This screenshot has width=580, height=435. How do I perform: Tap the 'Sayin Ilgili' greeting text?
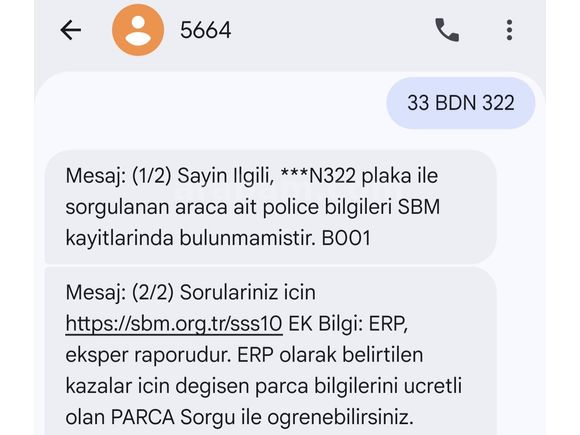click(226, 176)
